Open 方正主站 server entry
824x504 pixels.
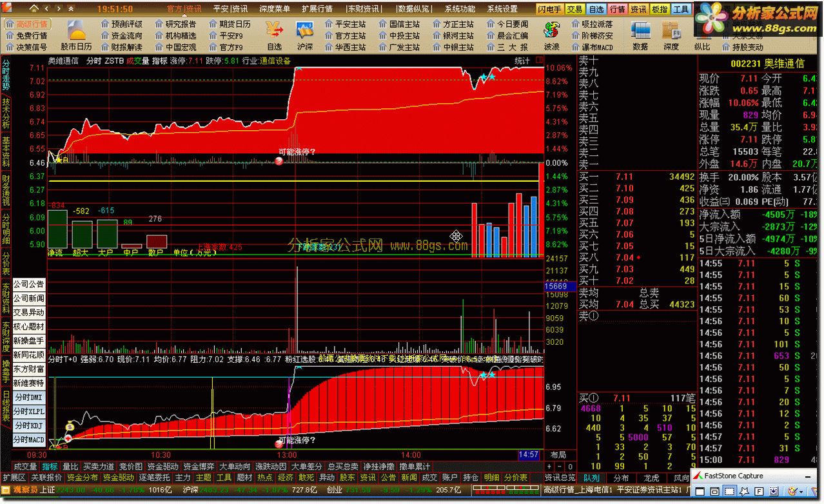[453, 24]
